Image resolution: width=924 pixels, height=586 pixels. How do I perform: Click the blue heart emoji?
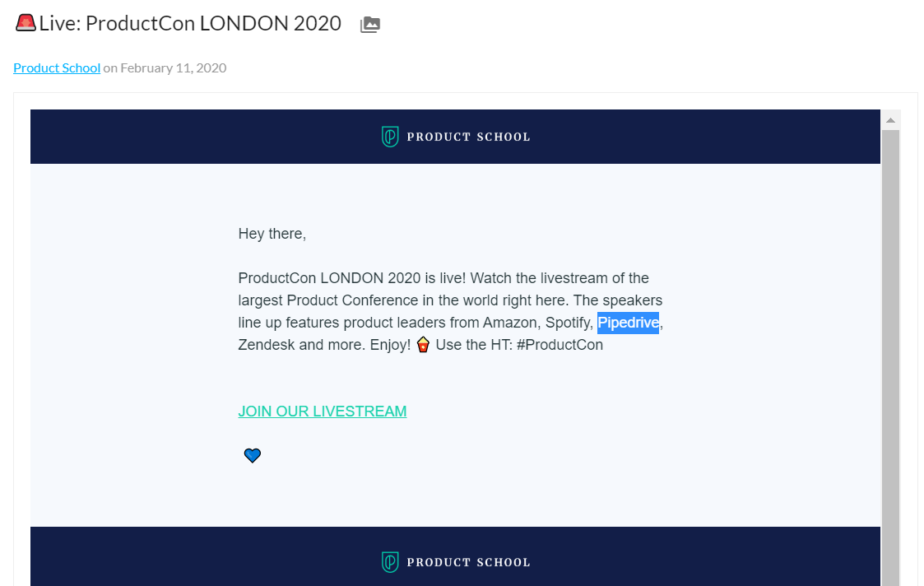tap(253, 455)
